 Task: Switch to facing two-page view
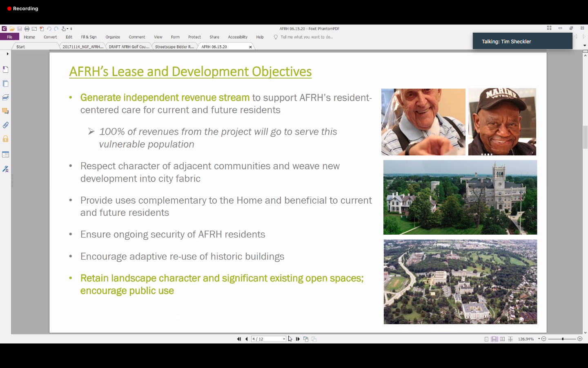[x=502, y=339]
